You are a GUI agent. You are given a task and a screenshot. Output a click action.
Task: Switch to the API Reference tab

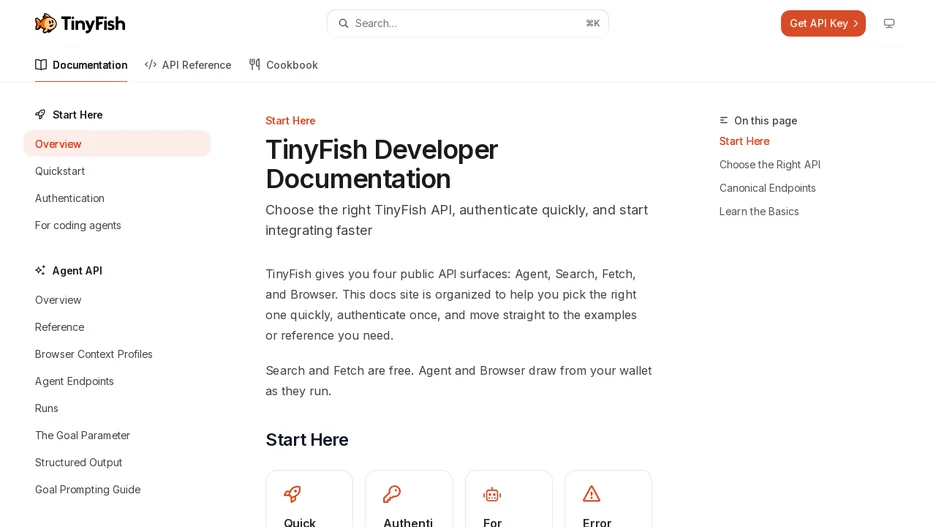tap(188, 64)
